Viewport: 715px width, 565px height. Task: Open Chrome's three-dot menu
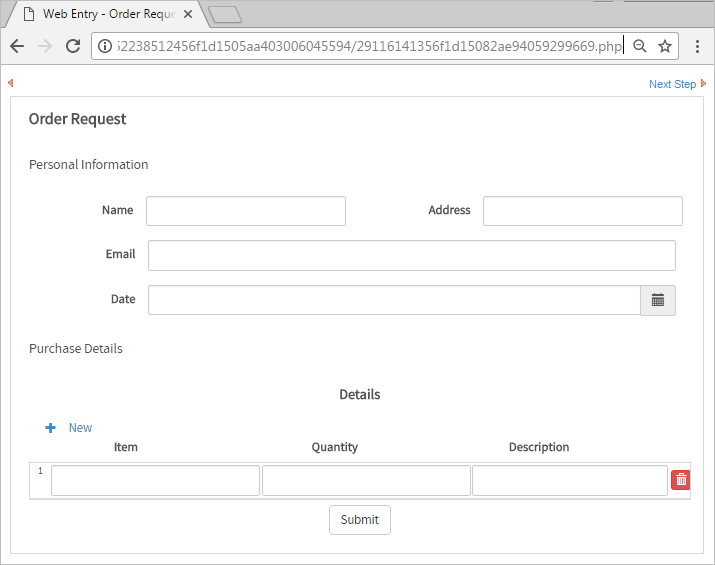pyautogui.click(x=697, y=46)
